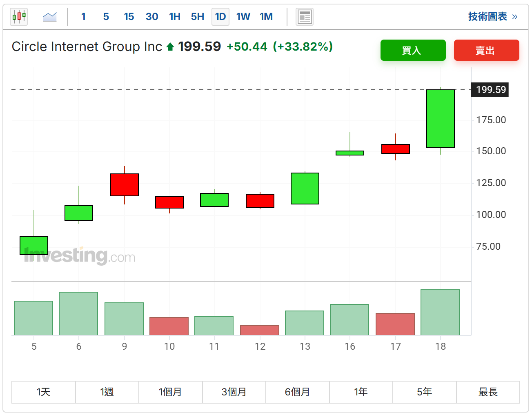Click the red candle for day 10
Viewport: 532px width, 415px height.
tap(169, 202)
